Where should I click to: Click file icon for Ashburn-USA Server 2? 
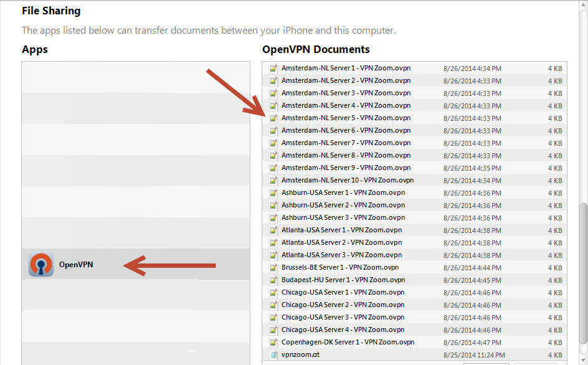273,205
